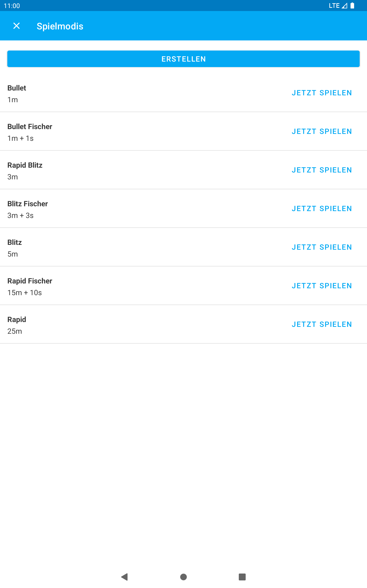Close the Spielmodis screen with X icon
Screen dimensions: 367x588
click(17, 26)
